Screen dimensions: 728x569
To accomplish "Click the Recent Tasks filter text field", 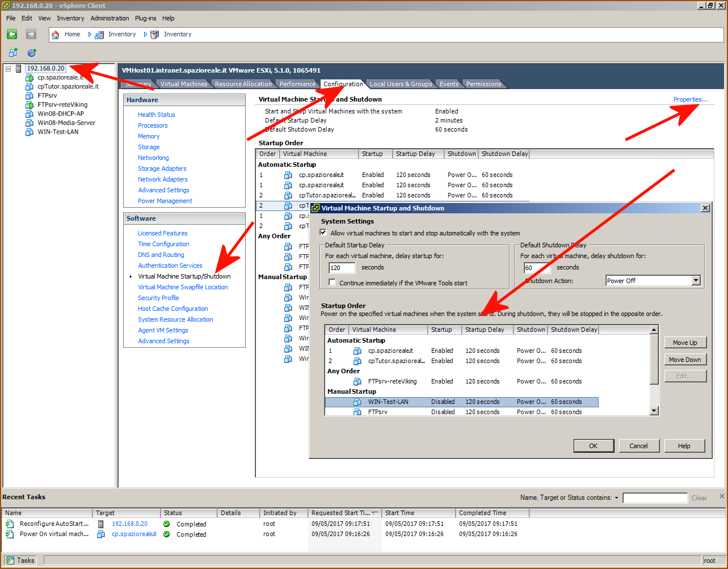I will 655,498.
